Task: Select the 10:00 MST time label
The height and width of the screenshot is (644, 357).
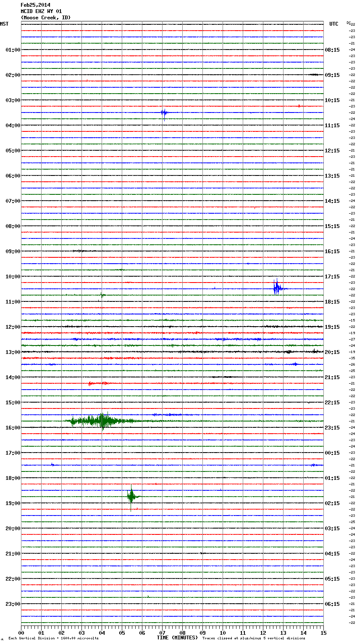Action: pyautogui.click(x=13, y=277)
